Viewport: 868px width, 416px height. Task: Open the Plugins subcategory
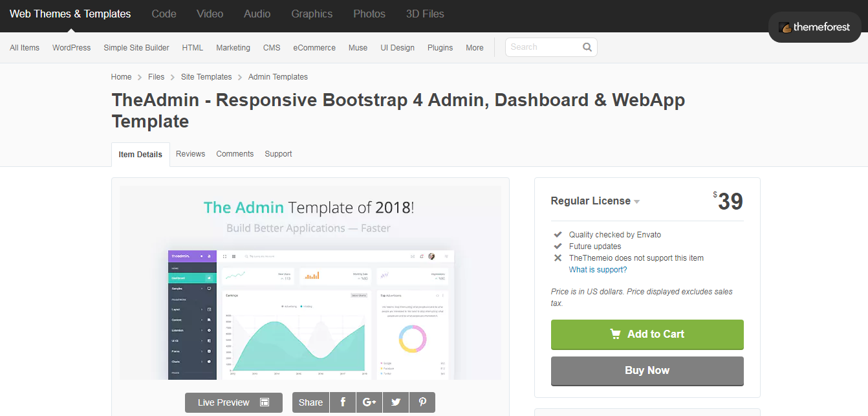[440, 48]
